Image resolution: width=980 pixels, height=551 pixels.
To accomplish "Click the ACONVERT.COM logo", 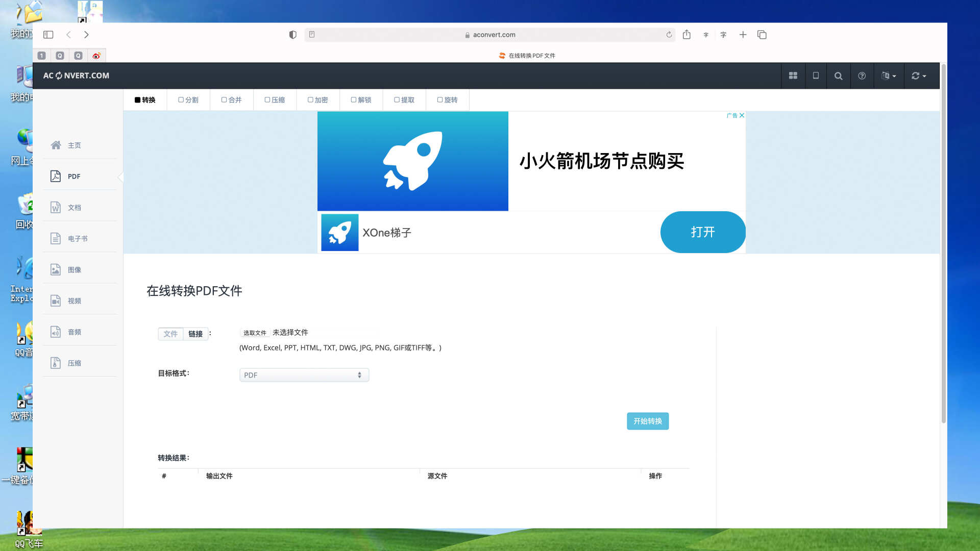I will pyautogui.click(x=76, y=76).
